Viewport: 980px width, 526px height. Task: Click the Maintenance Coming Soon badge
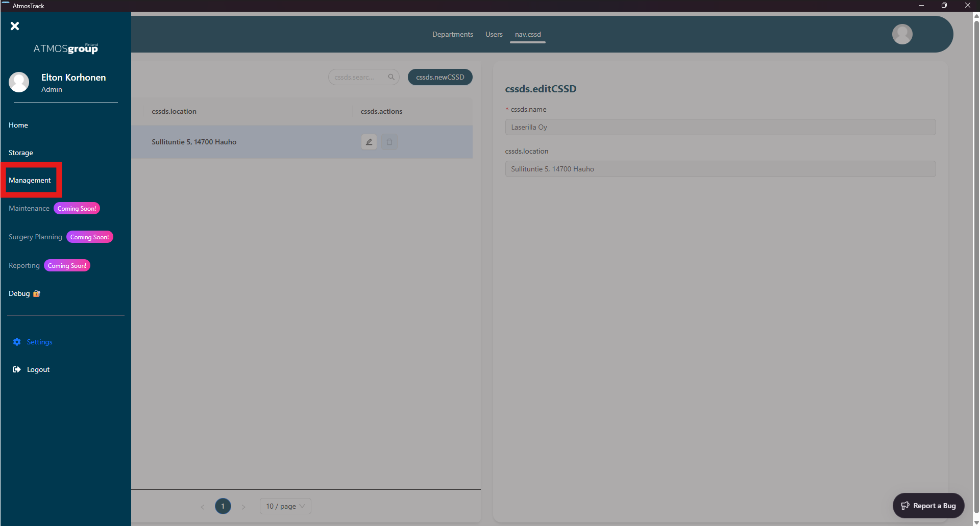point(77,208)
